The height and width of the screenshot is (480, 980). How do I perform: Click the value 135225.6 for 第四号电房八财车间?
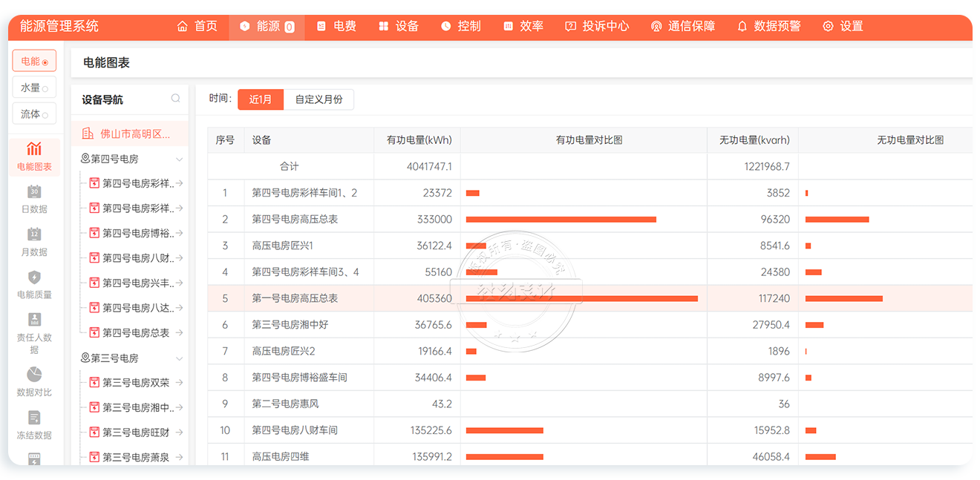click(431, 430)
